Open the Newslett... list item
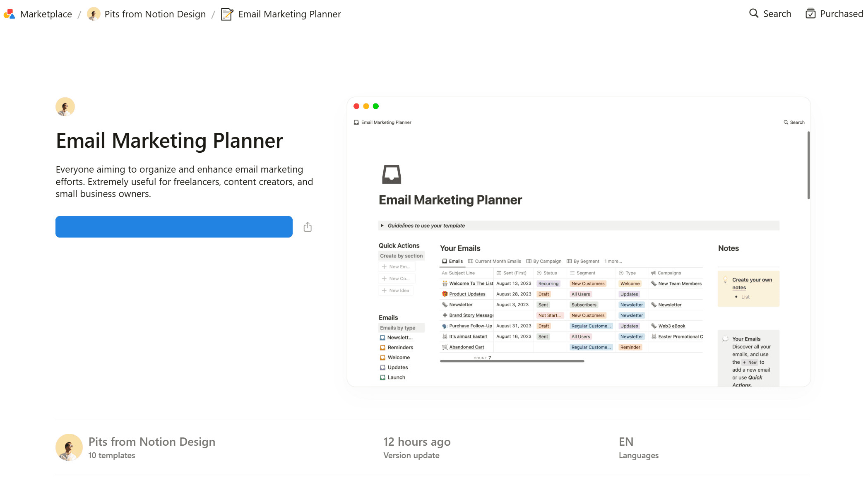 [x=396, y=338]
